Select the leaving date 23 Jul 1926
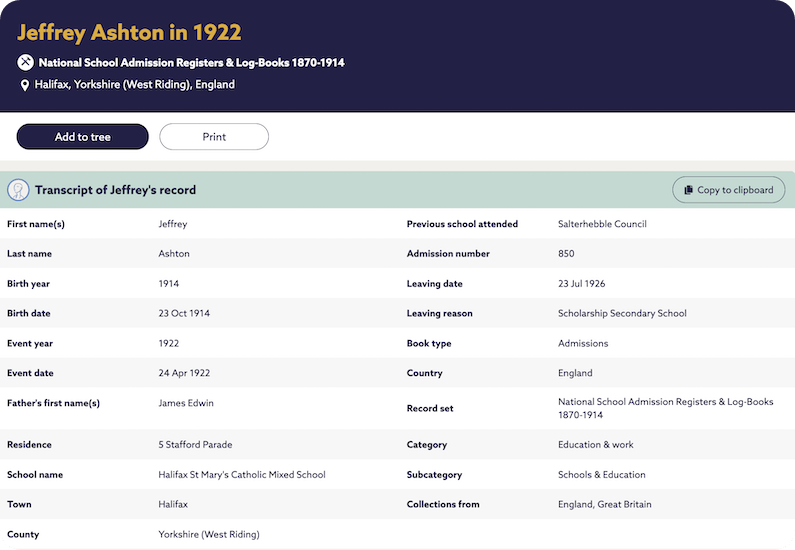 tap(581, 284)
